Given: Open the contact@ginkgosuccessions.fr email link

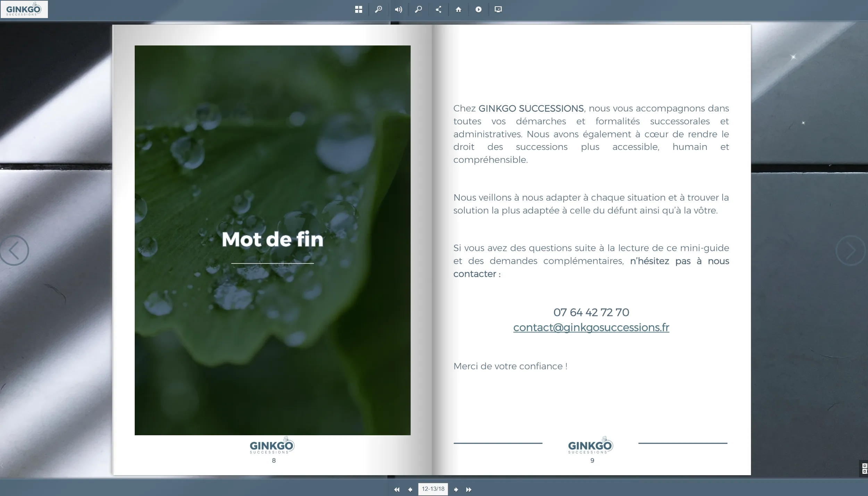Looking at the screenshot, I should click(591, 327).
